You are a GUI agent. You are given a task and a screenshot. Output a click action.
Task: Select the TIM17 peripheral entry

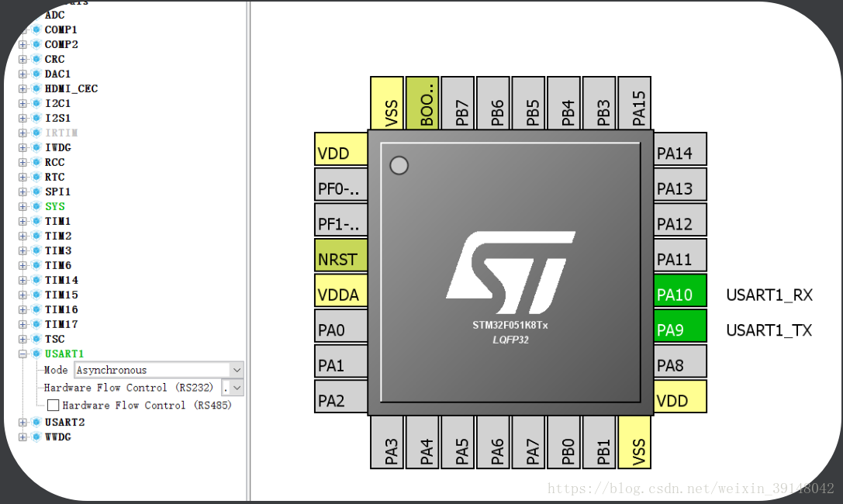pyautogui.click(x=61, y=325)
